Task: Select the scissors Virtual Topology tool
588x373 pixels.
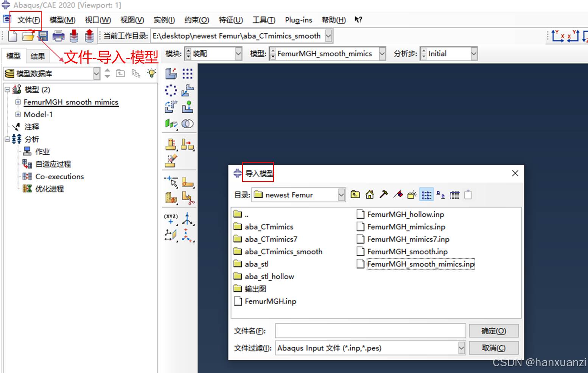Action: pos(188,197)
